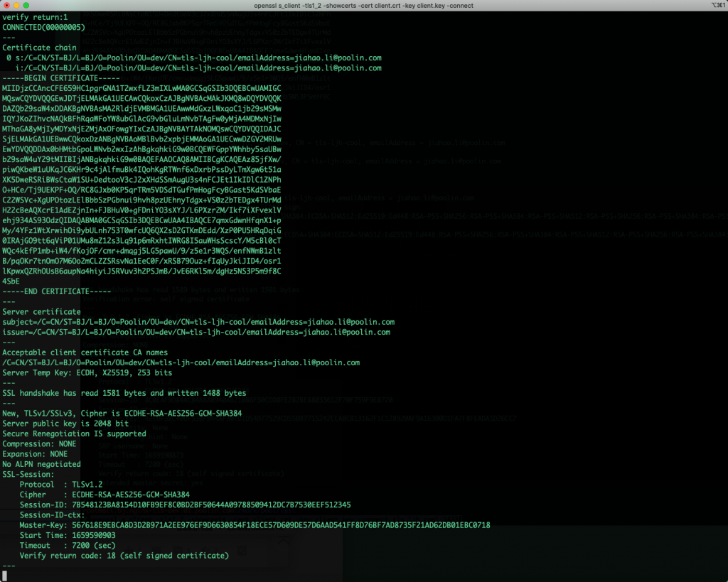
Task: Click the '-----BEGIN CERTIFICATE-----' line
Action: point(61,78)
